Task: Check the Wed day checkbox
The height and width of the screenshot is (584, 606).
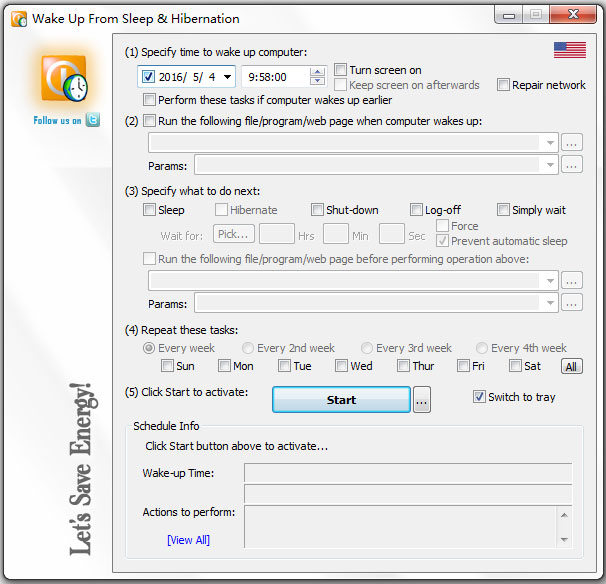Action: (341, 366)
